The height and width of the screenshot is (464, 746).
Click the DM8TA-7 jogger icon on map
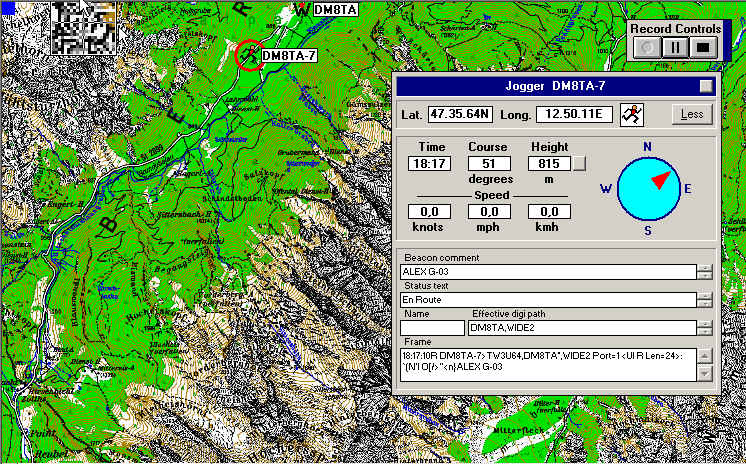pos(249,55)
